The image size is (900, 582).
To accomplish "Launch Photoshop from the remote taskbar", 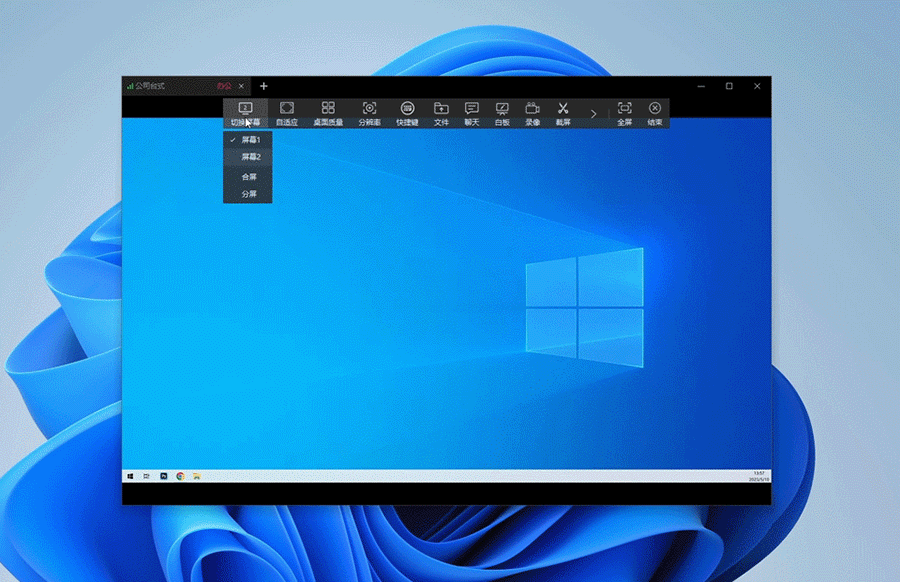I will [x=164, y=476].
